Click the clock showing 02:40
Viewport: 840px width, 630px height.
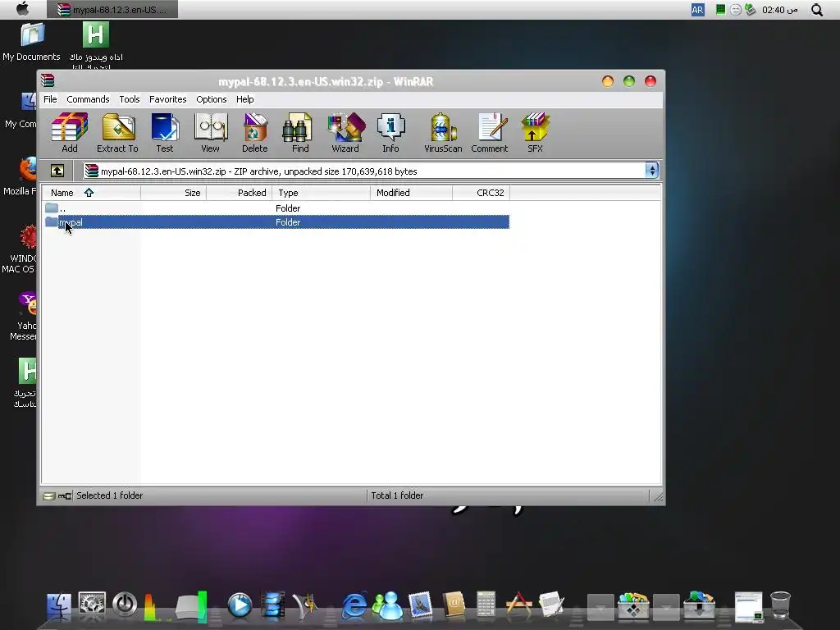[779, 10]
